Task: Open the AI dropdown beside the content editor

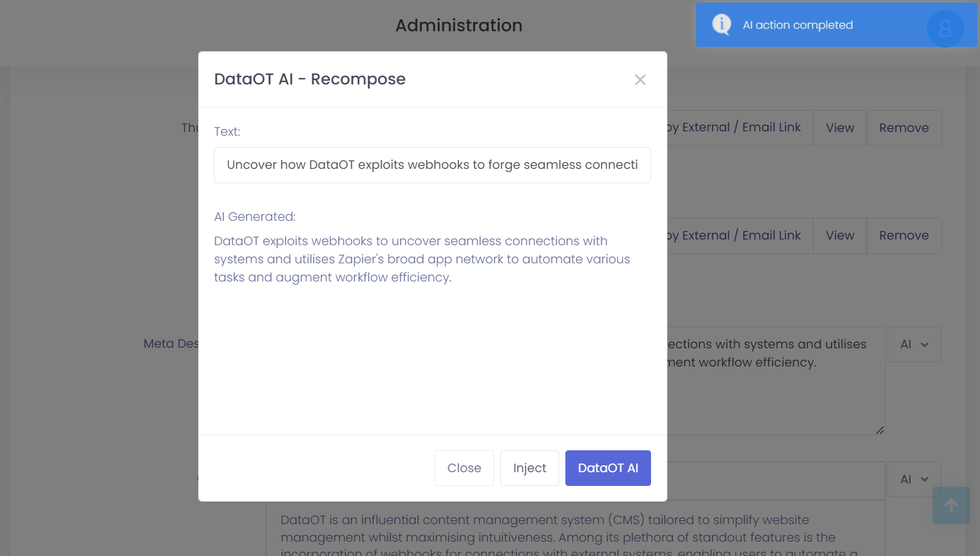Action: coord(914,480)
